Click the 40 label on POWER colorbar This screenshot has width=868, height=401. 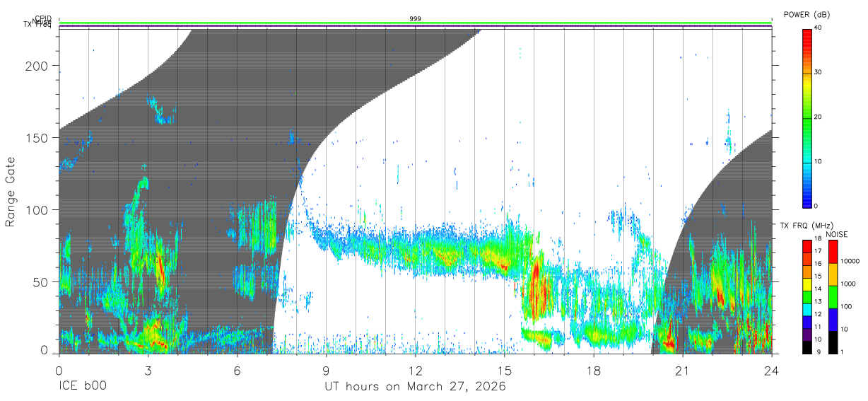[x=819, y=28]
